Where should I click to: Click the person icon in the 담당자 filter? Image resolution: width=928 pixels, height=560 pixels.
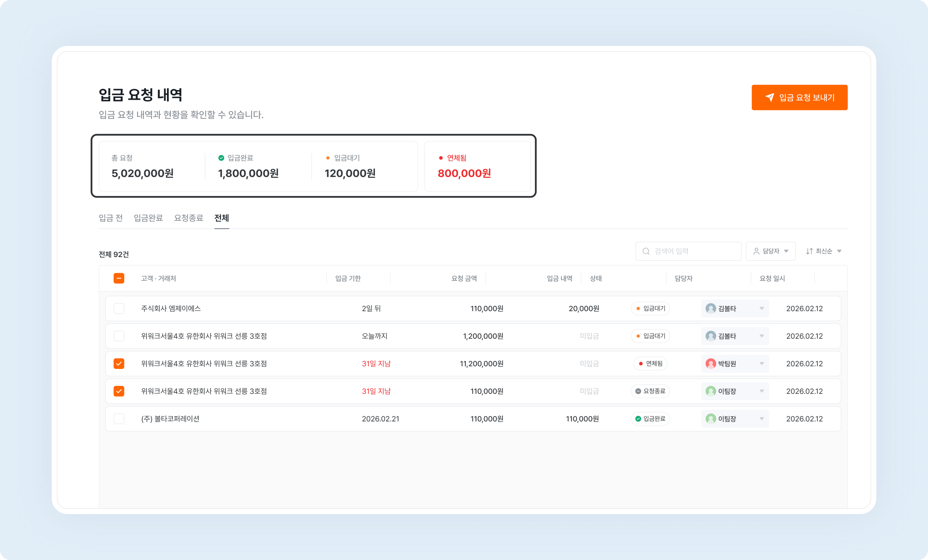point(757,251)
